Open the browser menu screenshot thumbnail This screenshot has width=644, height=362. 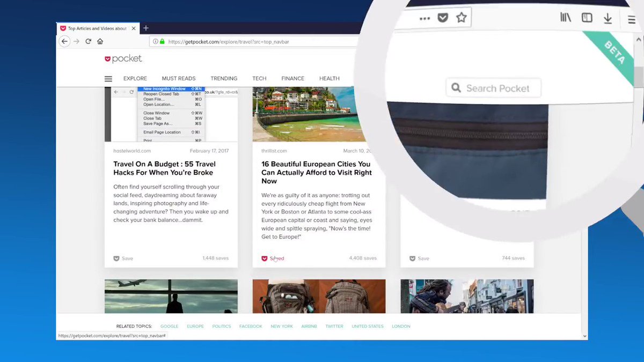click(171, 114)
